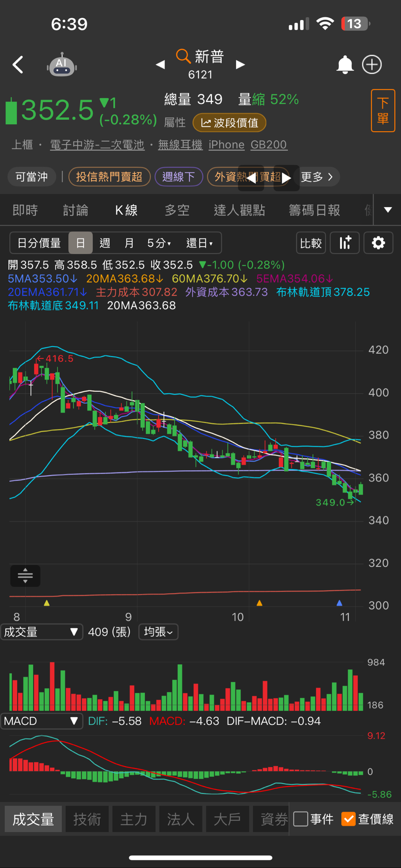Switch to the 多空 tab

(177, 210)
